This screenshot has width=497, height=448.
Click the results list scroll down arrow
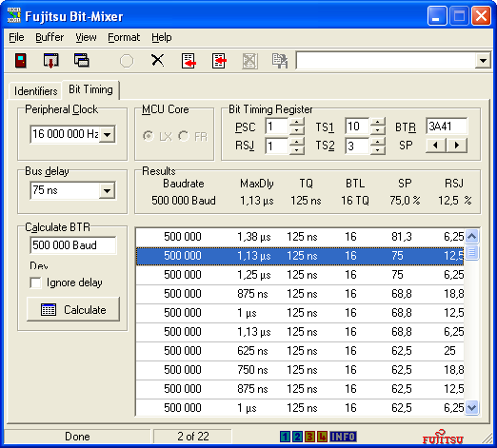[x=472, y=407]
